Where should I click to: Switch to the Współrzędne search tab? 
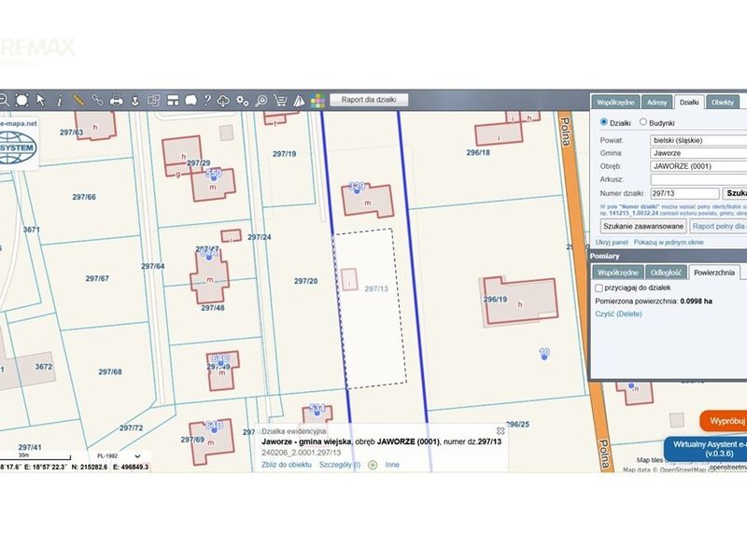click(x=615, y=103)
